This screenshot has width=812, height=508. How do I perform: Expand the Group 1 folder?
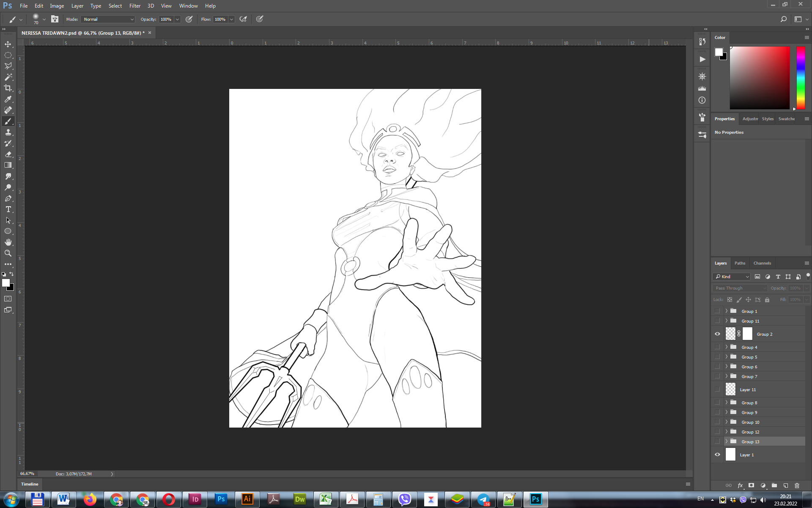coord(727,311)
